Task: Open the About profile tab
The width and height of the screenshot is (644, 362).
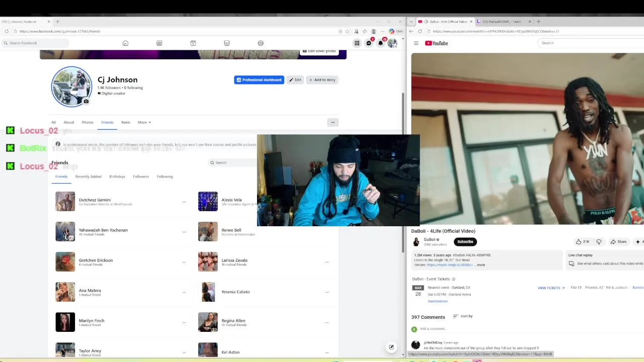Action: coord(69,122)
